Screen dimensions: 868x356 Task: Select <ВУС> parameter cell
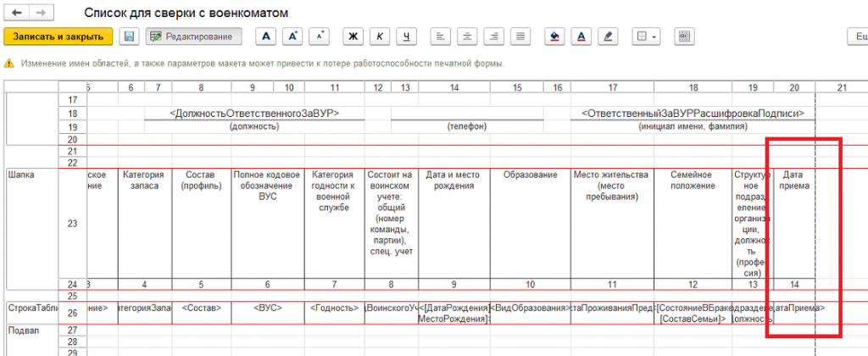(268, 313)
